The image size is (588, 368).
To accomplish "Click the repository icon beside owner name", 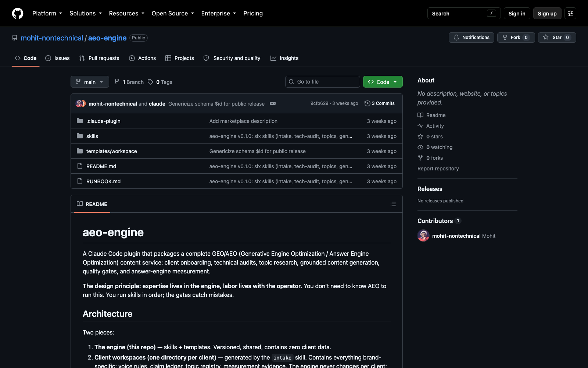I will tap(15, 38).
